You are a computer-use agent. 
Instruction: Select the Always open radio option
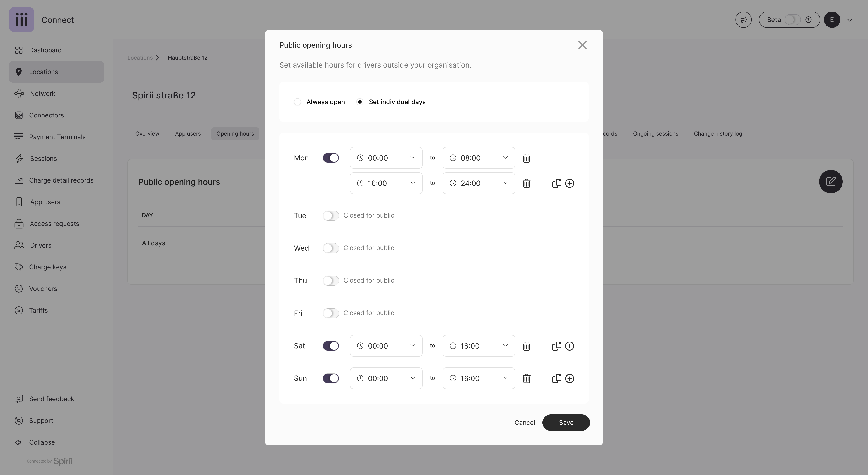[297, 102]
